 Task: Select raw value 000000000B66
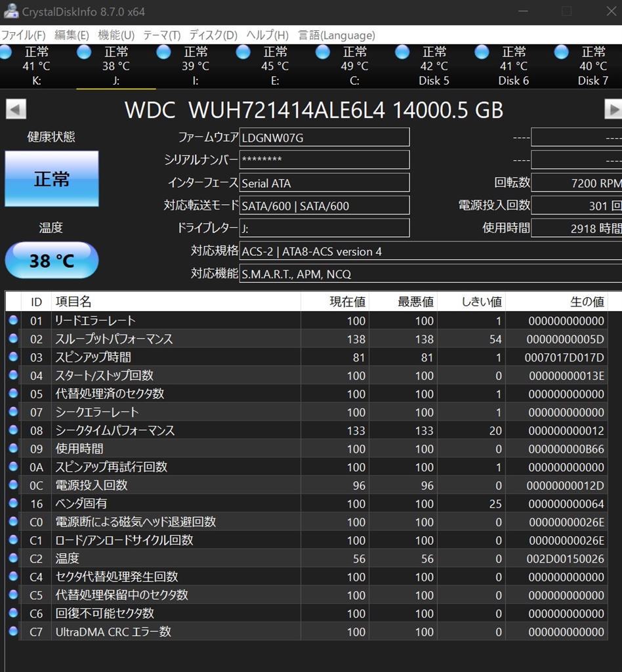pyautogui.click(x=566, y=449)
